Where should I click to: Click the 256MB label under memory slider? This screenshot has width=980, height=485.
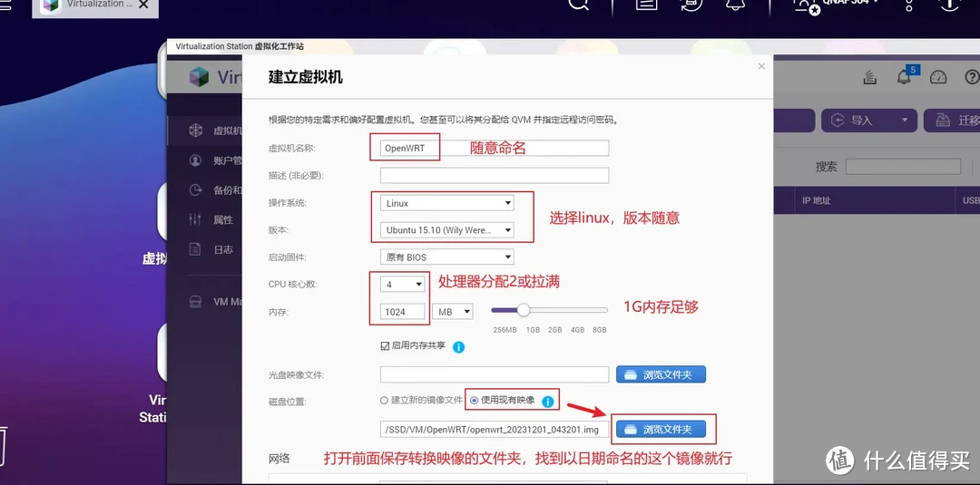coord(505,330)
